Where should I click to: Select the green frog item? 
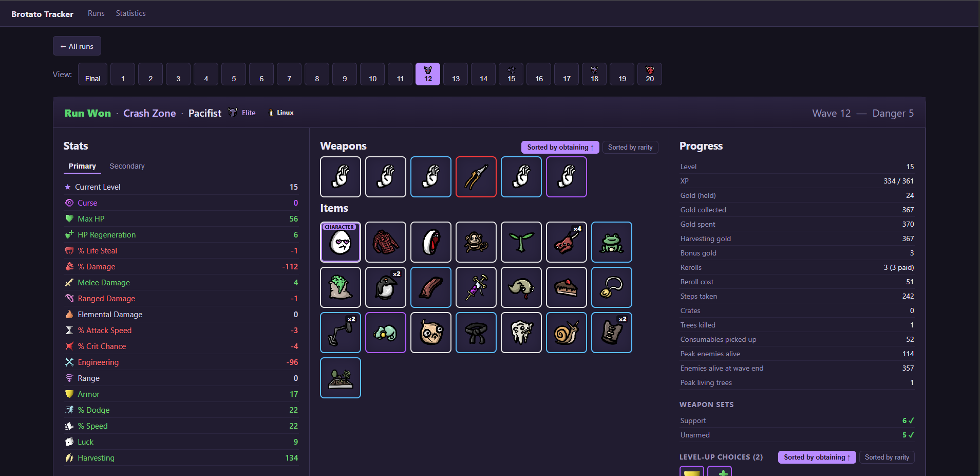(612, 242)
